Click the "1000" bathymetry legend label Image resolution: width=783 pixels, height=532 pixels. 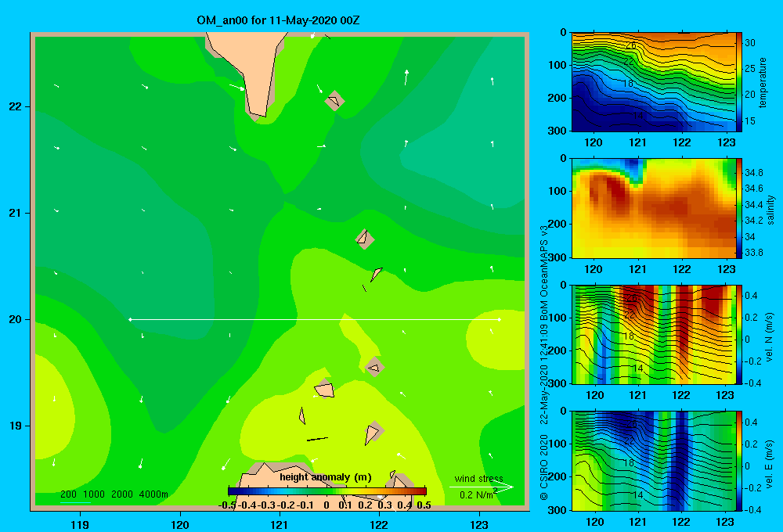94,494
